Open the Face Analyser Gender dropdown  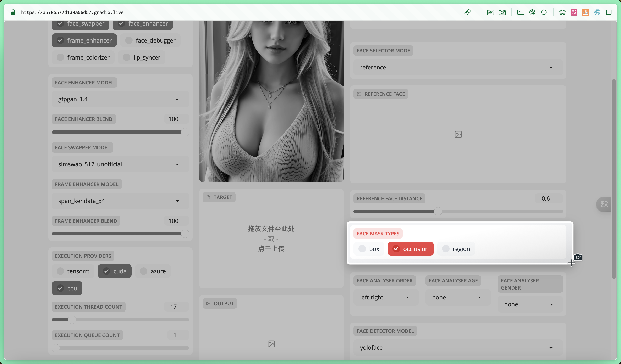pos(530,304)
